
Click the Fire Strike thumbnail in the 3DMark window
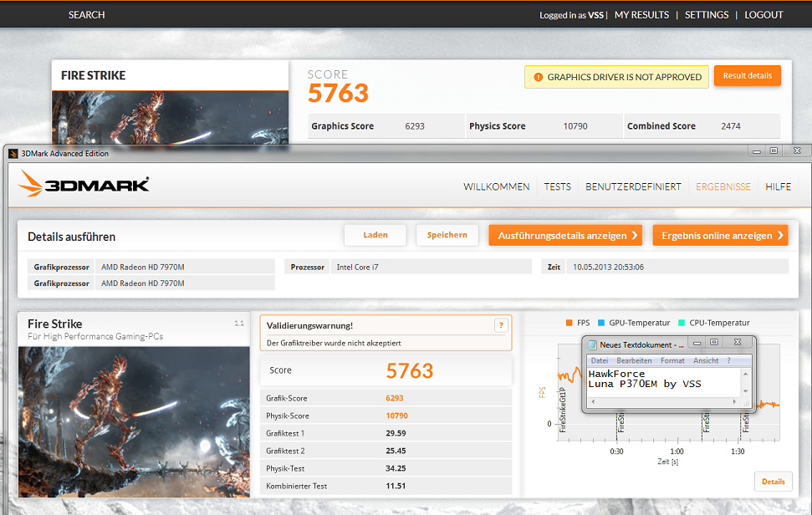[x=134, y=422]
